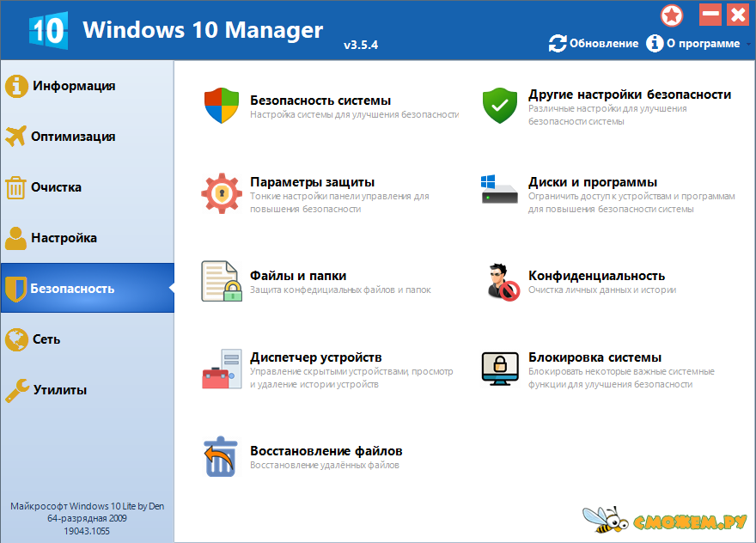The height and width of the screenshot is (543, 756).
Task: Click 'Майкрософт Windows 10 Lite by Den' text
Action: (x=88, y=506)
